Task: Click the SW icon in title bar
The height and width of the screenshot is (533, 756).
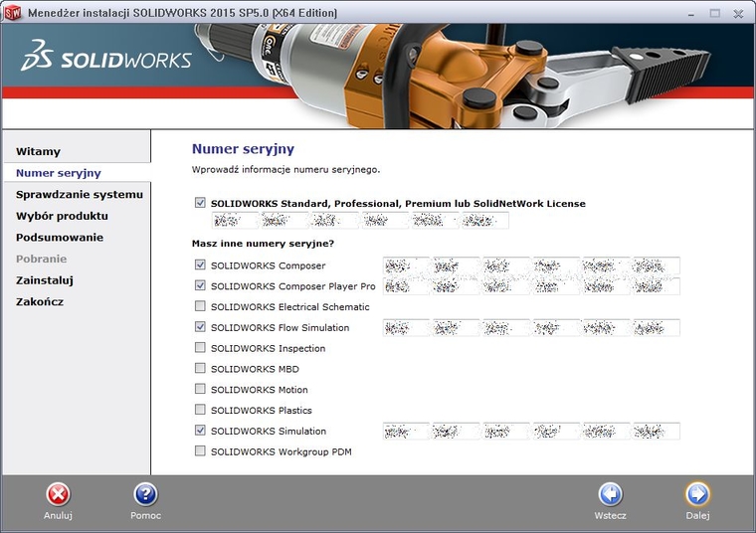Action: click(x=13, y=13)
